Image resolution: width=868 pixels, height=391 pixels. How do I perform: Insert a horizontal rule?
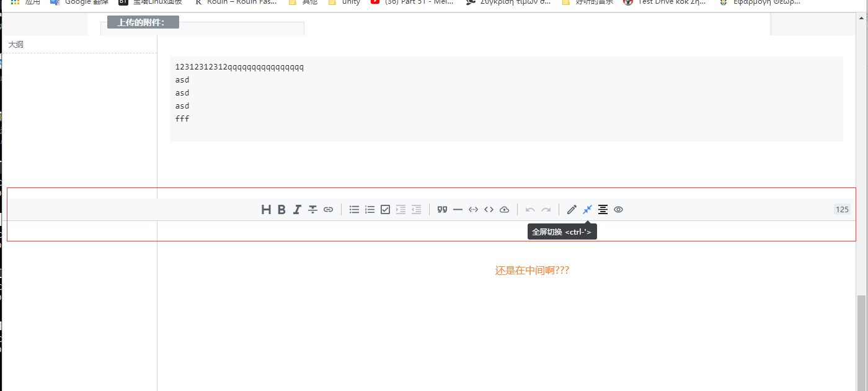[458, 209]
